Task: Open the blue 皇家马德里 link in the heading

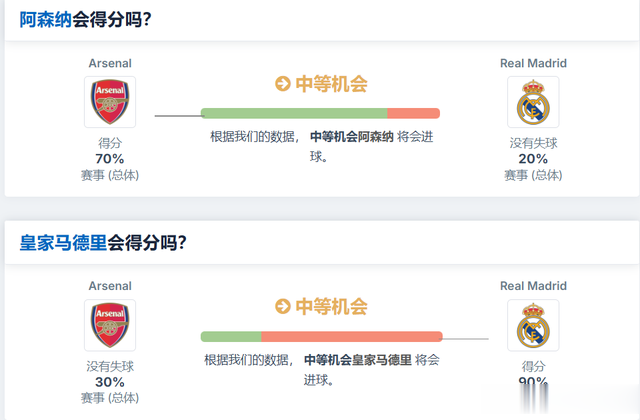Action: 63,242
